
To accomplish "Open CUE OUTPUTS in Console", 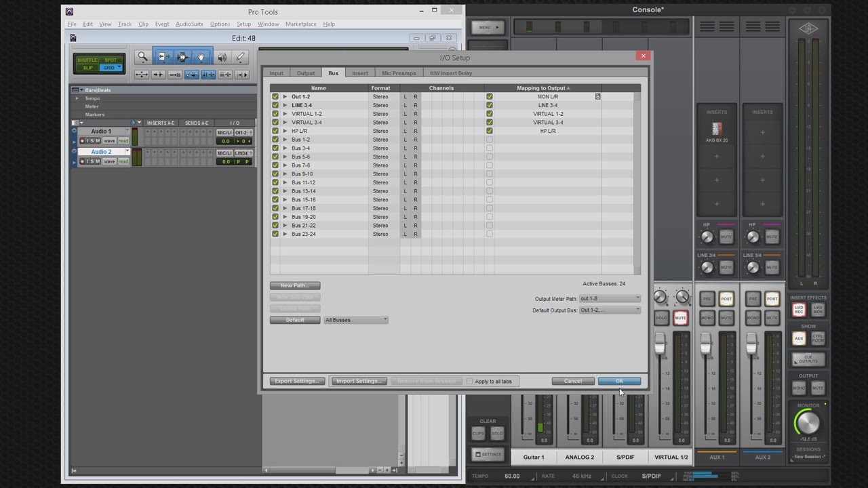I will pyautogui.click(x=808, y=359).
